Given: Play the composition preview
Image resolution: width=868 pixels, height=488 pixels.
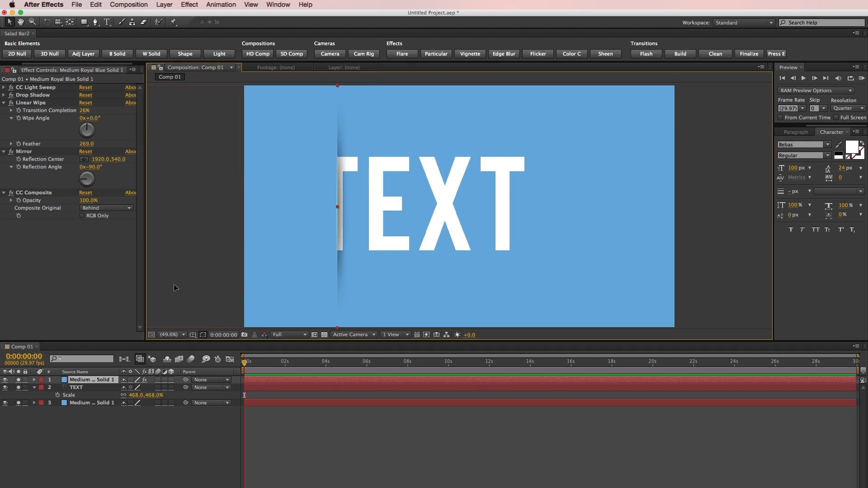Looking at the screenshot, I should coord(803,78).
